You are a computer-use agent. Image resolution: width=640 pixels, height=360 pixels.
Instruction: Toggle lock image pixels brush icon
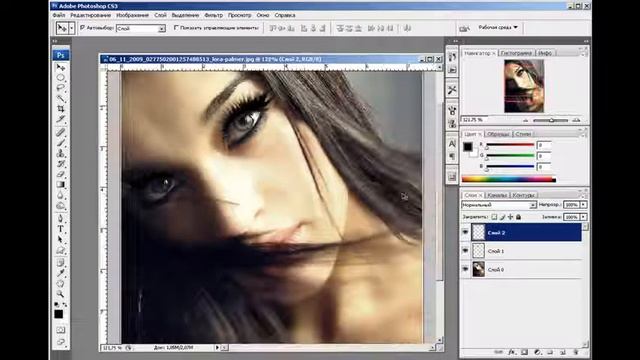[x=502, y=217]
